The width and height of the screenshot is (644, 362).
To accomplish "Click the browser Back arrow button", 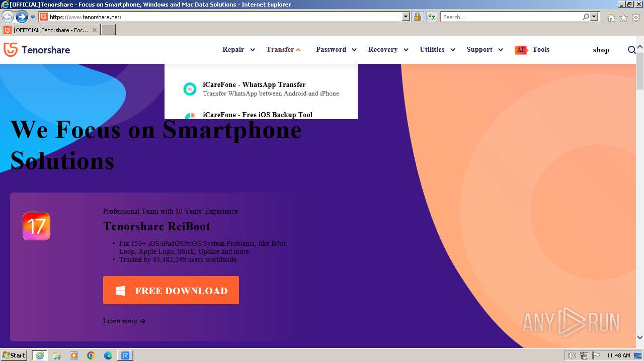I will [8, 17].
